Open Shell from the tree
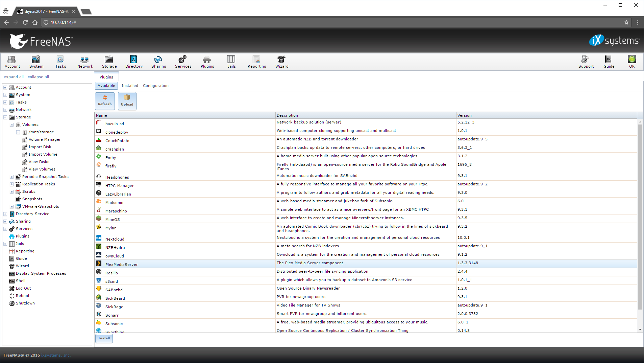This screenshot has height=363, width=644. [21, 281]
